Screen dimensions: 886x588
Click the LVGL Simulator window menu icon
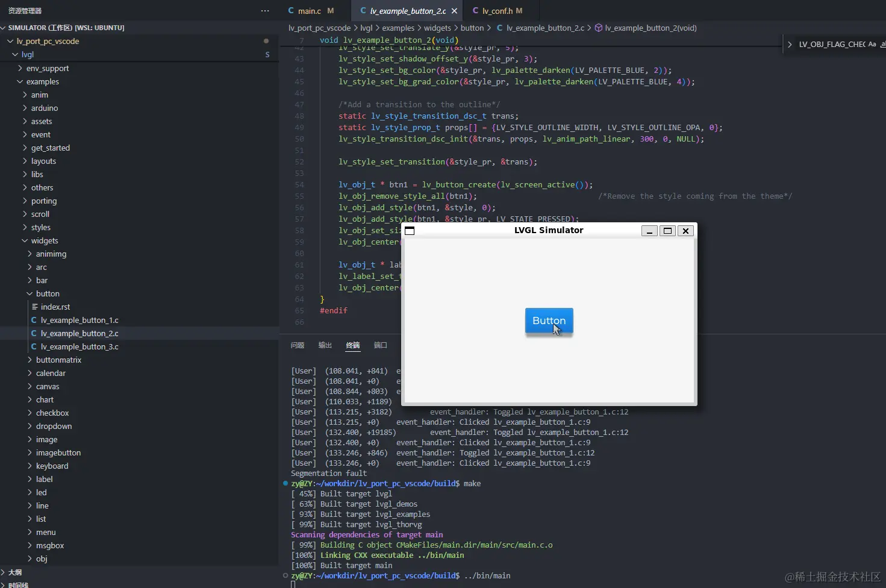(x=410, y=231)
